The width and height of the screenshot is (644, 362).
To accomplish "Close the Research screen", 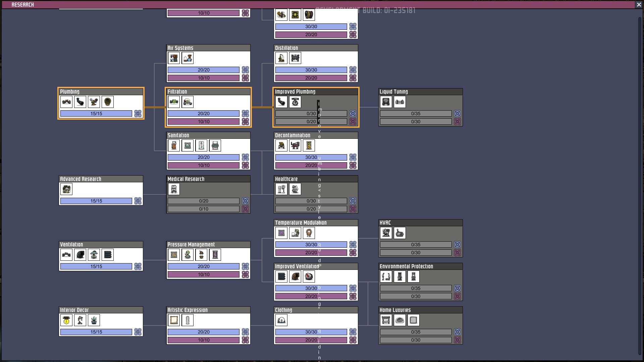I will [639, 5].
